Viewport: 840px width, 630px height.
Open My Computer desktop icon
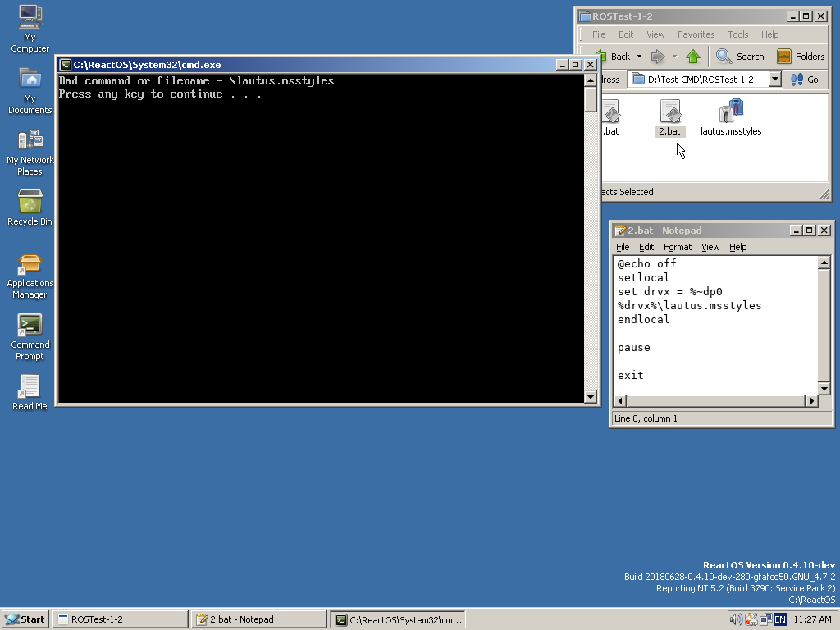30,18
